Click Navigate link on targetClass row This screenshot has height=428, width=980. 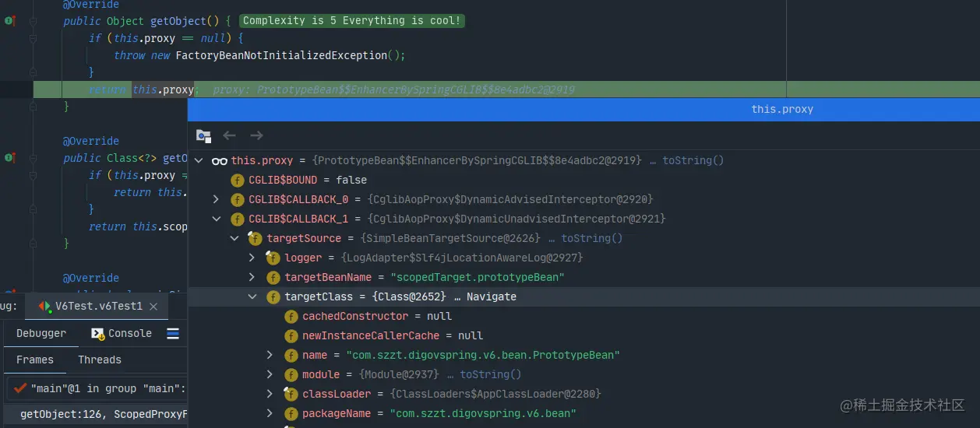492,296
